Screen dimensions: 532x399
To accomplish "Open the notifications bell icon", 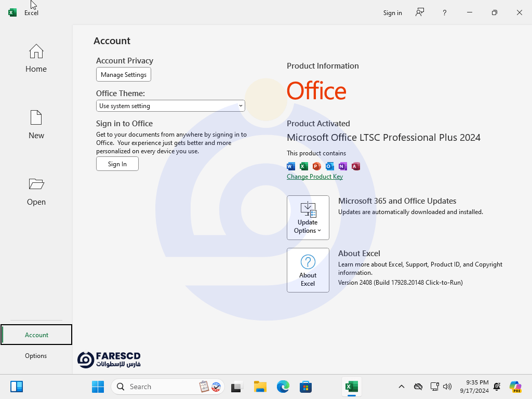I will (x=497, y=387).
